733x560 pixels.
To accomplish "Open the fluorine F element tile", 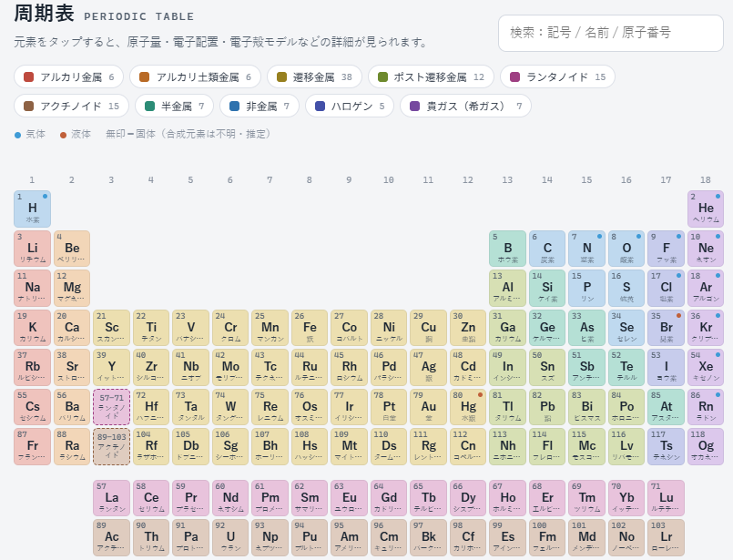I will pos(667,249).
